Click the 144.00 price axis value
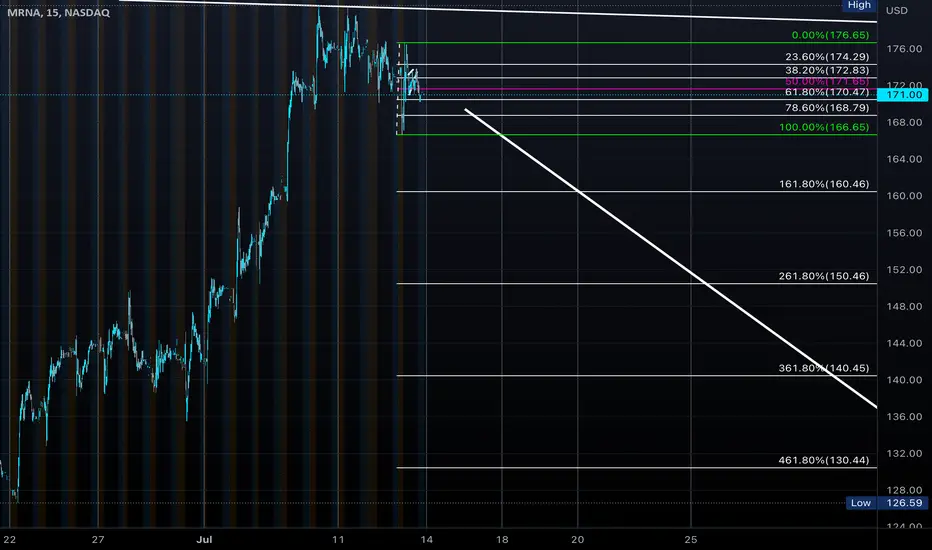Image resolution: width=932 pixels, height=550 pixels. (904, 344)
